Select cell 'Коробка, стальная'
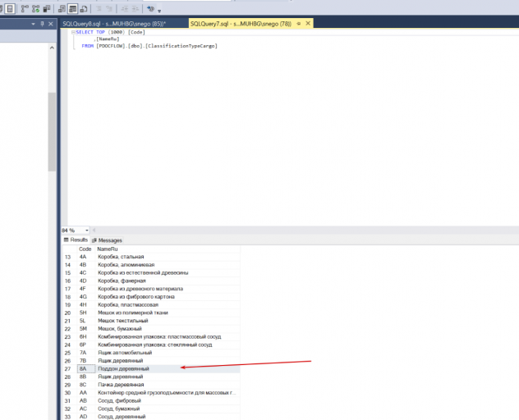 point(168,257)
